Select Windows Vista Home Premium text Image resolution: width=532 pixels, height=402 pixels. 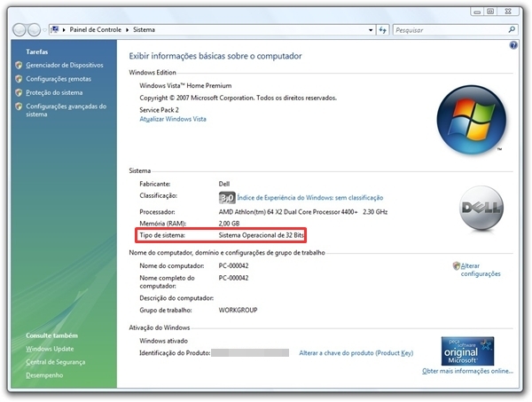click(x=185, y=85)
